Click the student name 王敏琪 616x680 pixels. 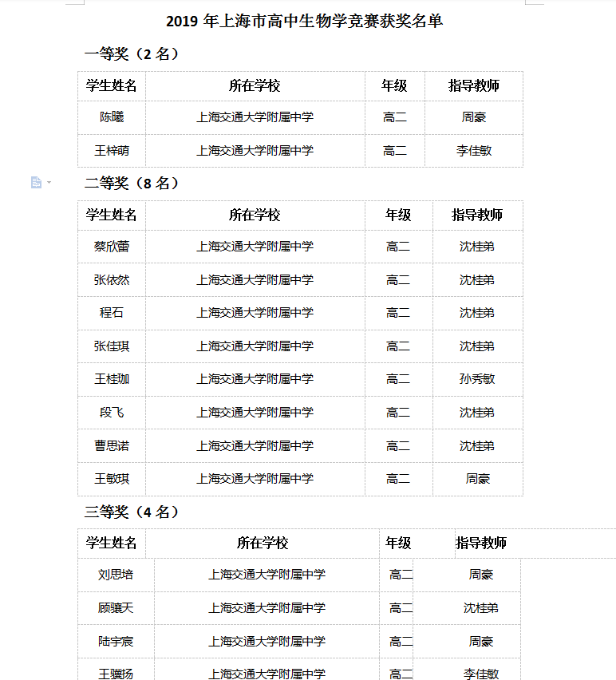(x=112, y=479)
